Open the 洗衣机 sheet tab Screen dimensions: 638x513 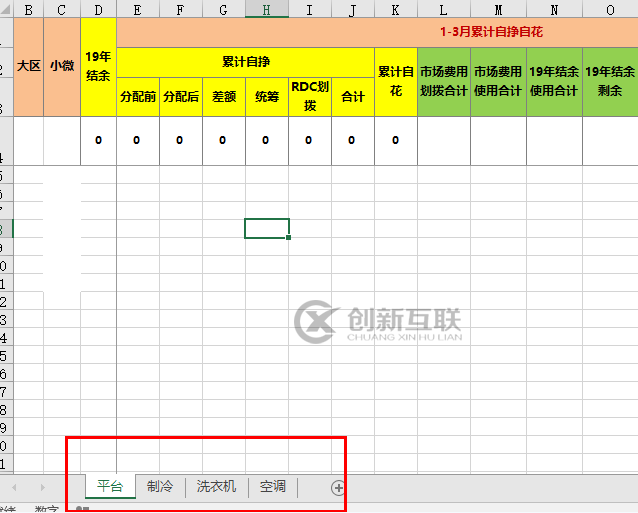pyautogui.click(x=216, y=486)
